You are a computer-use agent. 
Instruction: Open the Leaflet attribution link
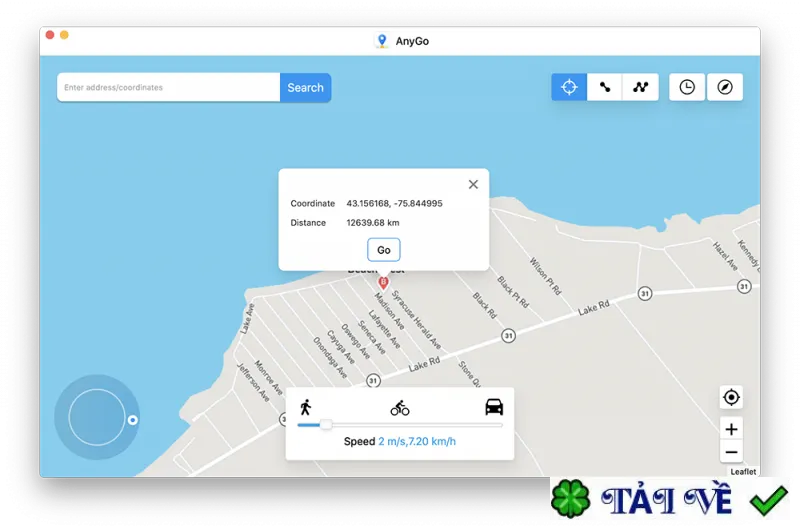point(743,472)
